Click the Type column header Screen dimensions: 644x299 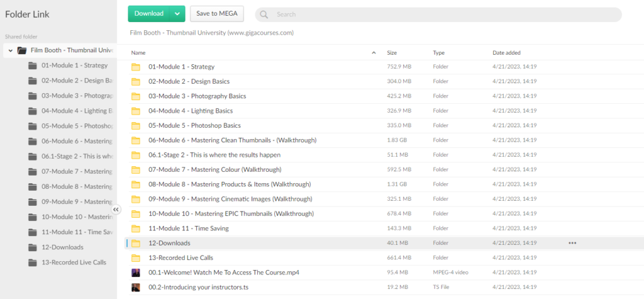coord(438,53)
